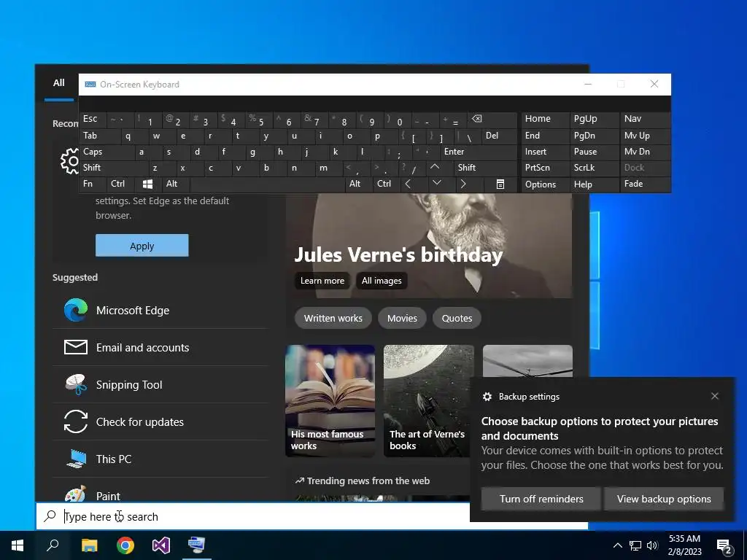Click the taskbar search magnifier icon

tap(53, 545)
